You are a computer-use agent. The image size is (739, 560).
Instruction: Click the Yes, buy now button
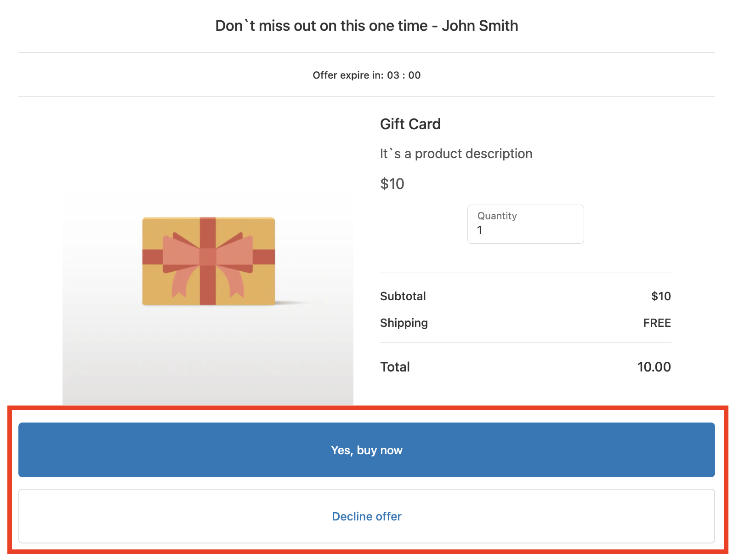366,450
